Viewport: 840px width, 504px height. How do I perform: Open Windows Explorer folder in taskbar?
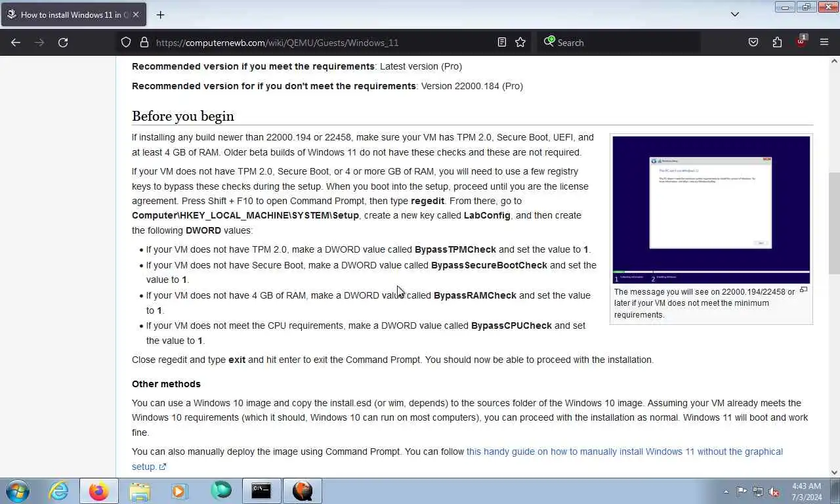(140, 491)
